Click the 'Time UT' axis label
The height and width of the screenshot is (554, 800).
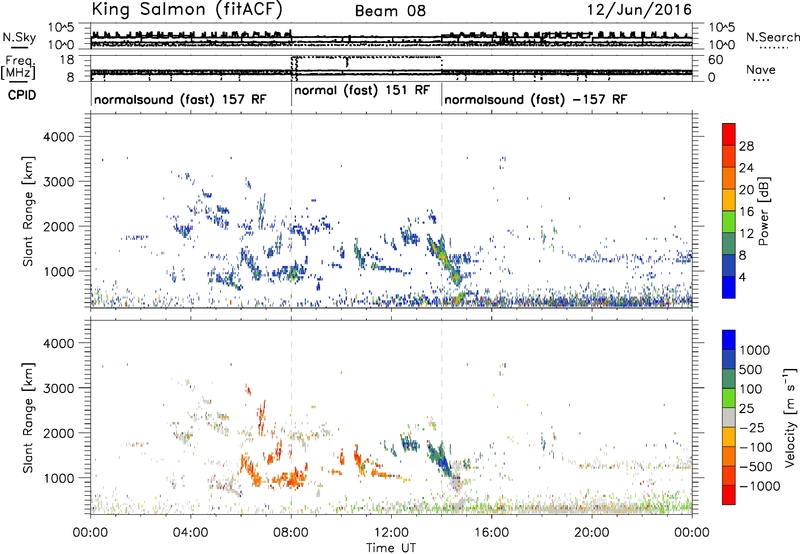(x=391, y=547)
